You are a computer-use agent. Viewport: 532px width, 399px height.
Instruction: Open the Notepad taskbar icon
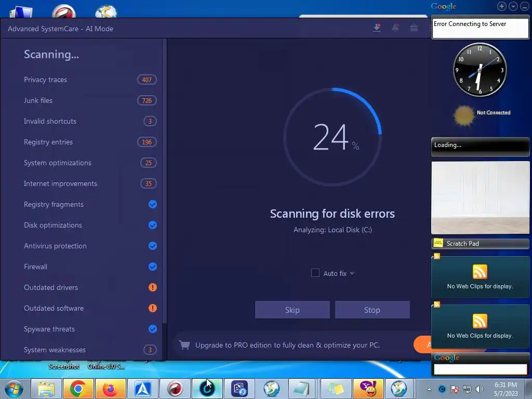(x=301, y=389)
